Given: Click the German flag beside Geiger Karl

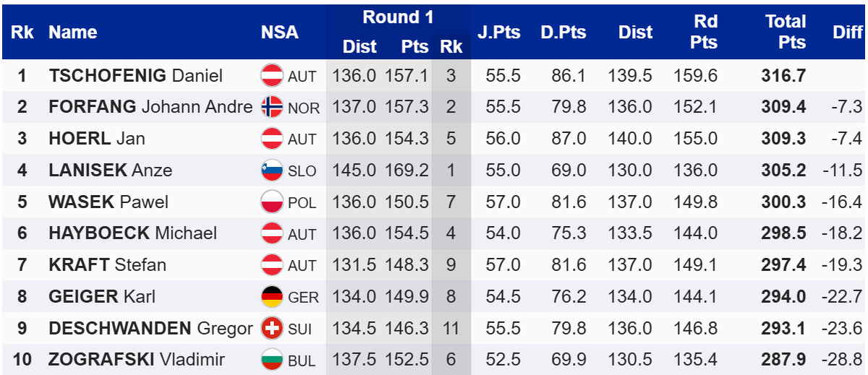Looking at the screenshot, I should tap(272, 296).
